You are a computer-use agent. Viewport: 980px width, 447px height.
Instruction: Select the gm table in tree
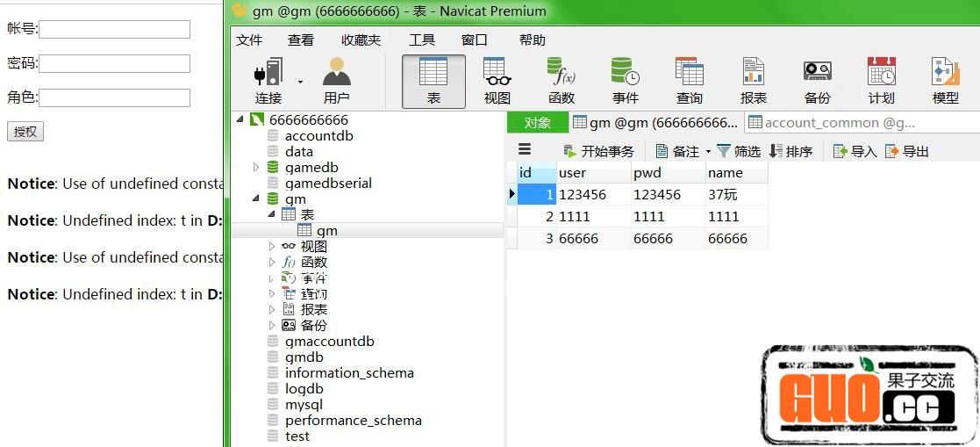tap(326, 231)
